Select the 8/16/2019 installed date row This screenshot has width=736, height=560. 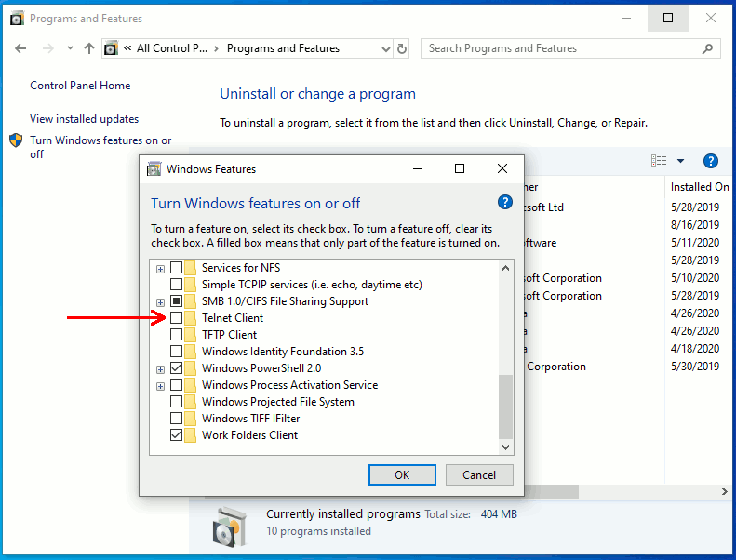tap(695, 225)
